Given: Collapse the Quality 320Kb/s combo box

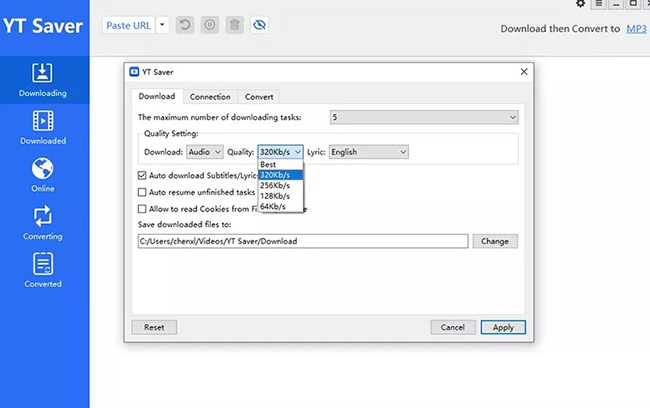Looking at the screenshot, I should click(x=280, y=152).
